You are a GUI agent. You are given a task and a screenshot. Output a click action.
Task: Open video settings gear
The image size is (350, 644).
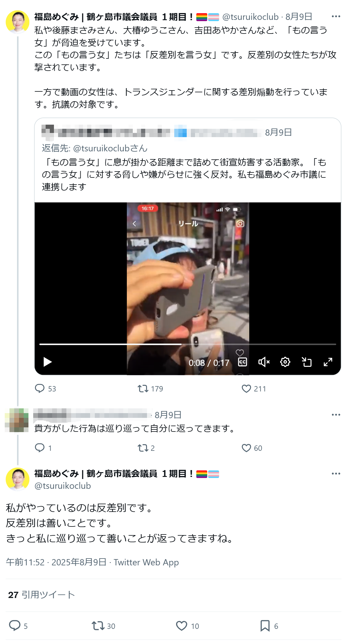(285, 362)
